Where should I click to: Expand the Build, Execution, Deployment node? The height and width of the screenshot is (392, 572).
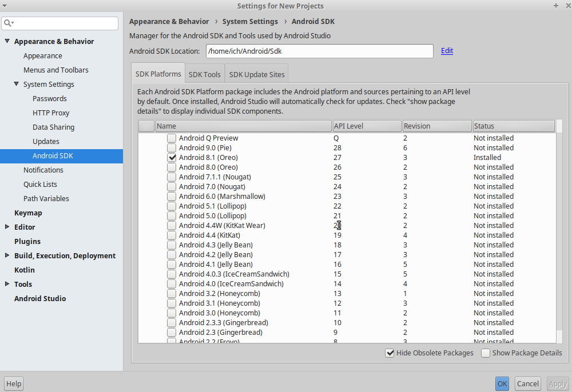[x=7, y=255]
